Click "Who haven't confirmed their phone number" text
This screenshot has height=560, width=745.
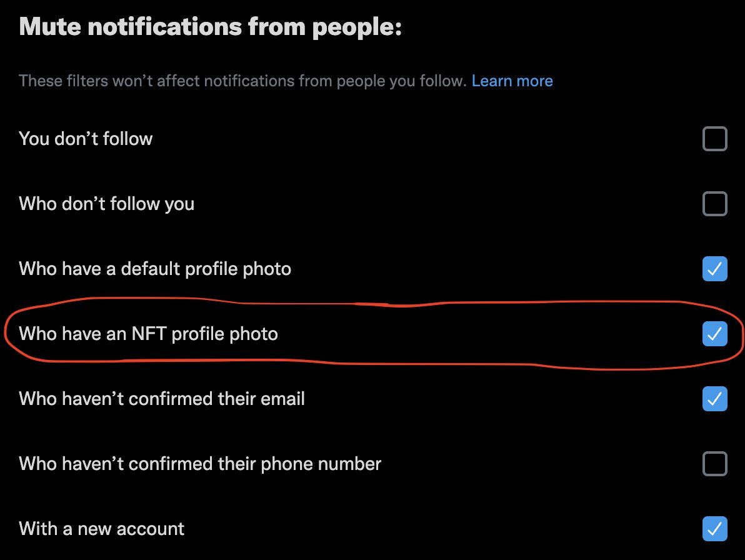(x=200, y=464)
